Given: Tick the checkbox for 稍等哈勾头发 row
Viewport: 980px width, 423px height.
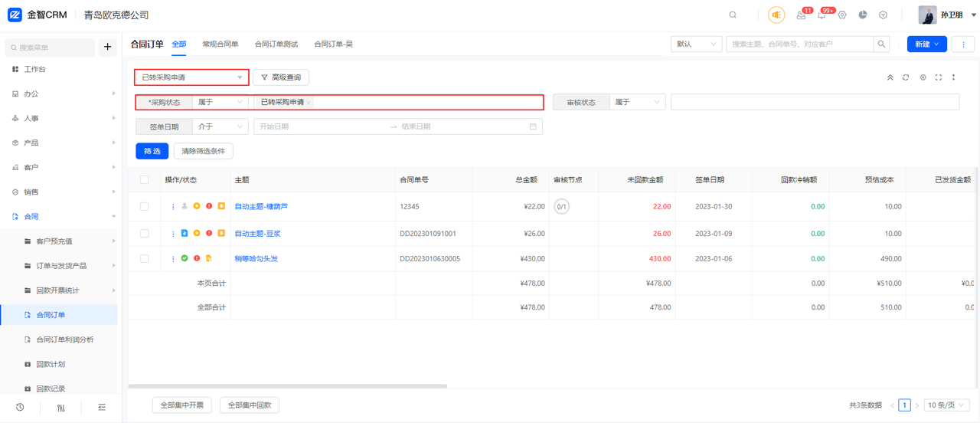Looking at the screenshot, I should pyautogui.click(x=144, y=259).
